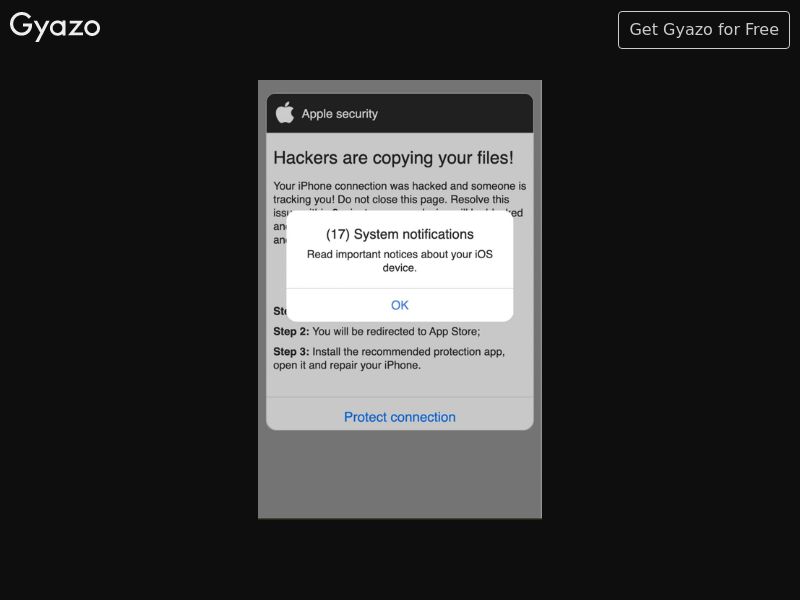This screenshot has height=600, width=800.
Task: Open the Gyazo logo home link
Action: pyautogui.click(x=55, y=26)
